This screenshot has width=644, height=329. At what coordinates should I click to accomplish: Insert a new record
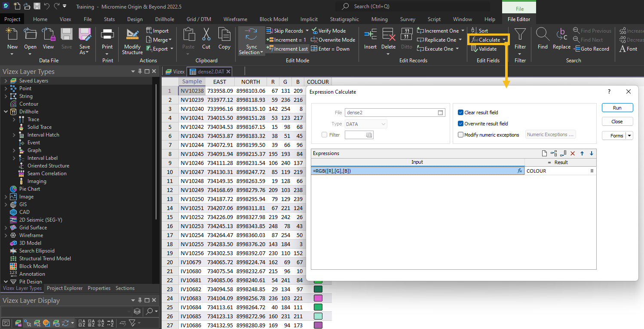[x=370, y=40]
